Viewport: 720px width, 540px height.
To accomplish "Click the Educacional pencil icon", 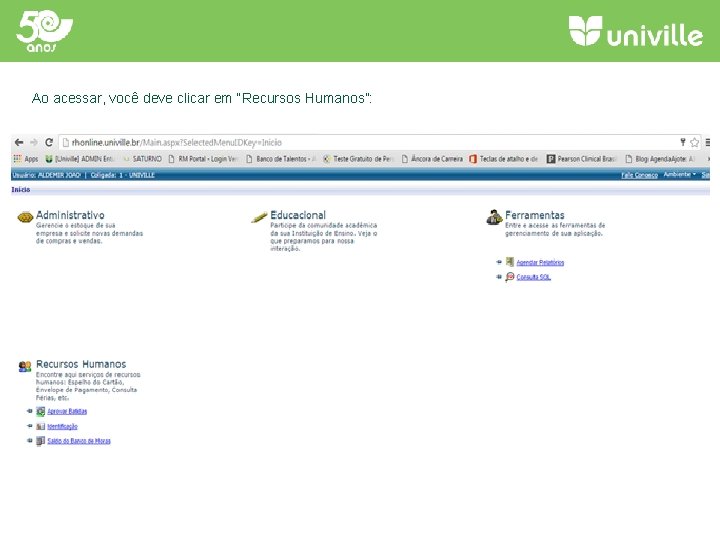I will point(259,217).
